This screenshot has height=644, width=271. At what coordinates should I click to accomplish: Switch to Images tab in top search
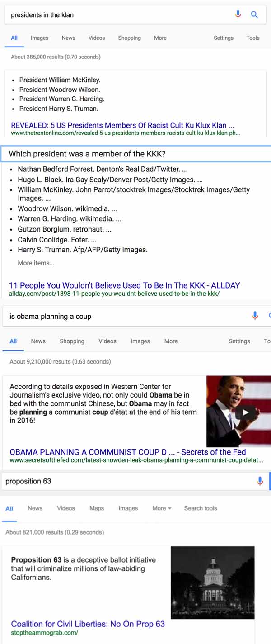pos(39,38)
